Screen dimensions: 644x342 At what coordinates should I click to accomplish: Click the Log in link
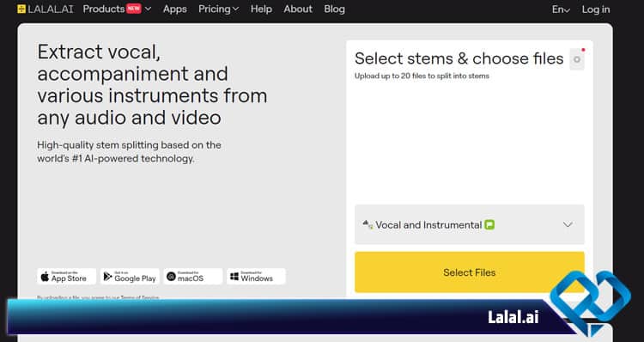point(596,9)
